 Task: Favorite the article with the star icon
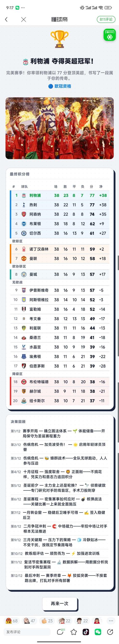point(74,632)
